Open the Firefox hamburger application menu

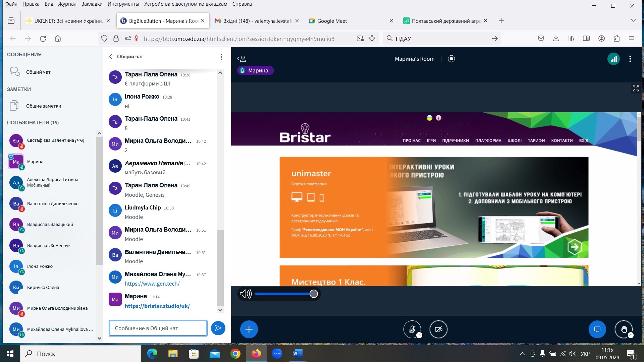click(632, 39)
